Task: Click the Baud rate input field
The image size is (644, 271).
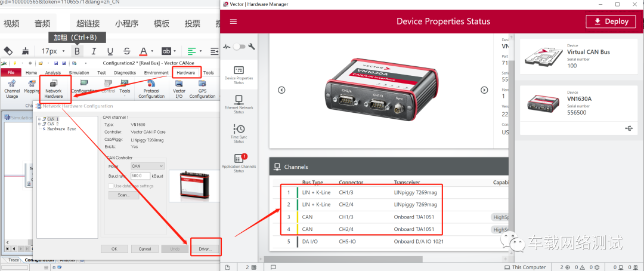Action: pos(141,175)
